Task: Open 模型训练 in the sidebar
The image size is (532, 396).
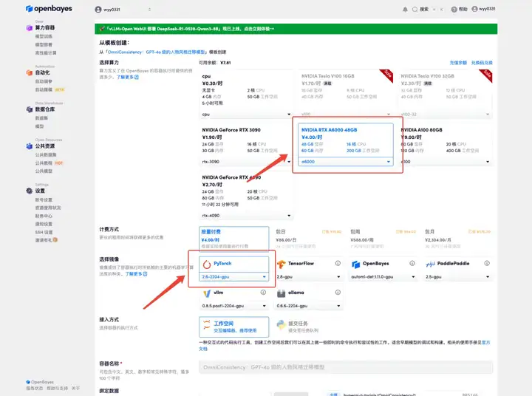Action: [44, 36]
